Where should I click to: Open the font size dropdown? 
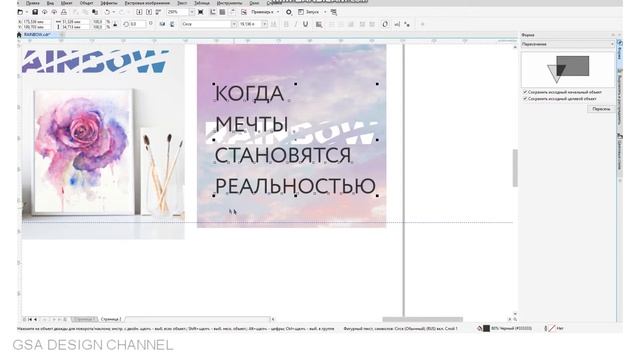pyautogui.click(x=264, y=24)
